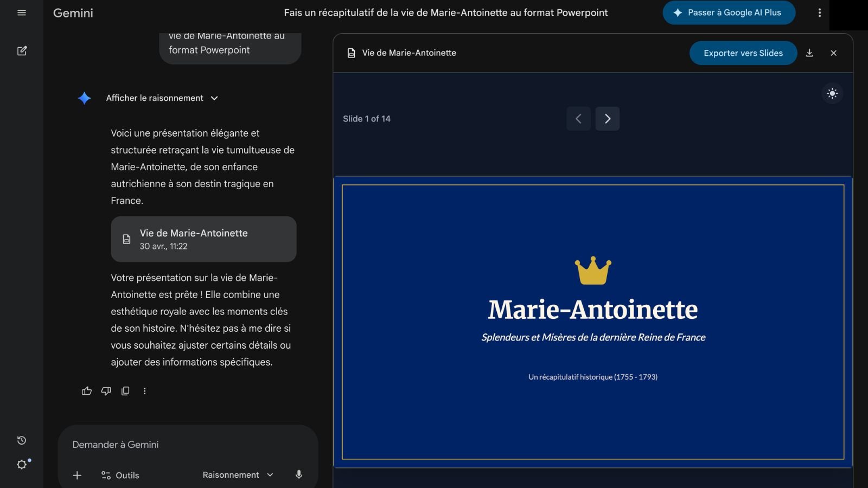Add a file with the plus icon
Viewport: 868px width, 488px height.
[77, 476]
